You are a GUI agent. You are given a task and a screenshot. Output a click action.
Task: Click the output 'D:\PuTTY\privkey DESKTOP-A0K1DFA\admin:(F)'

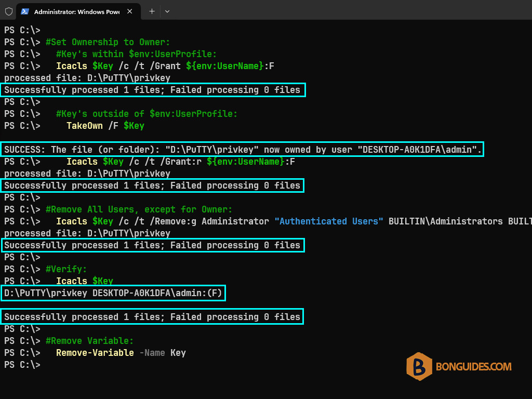tap(113, 293)
